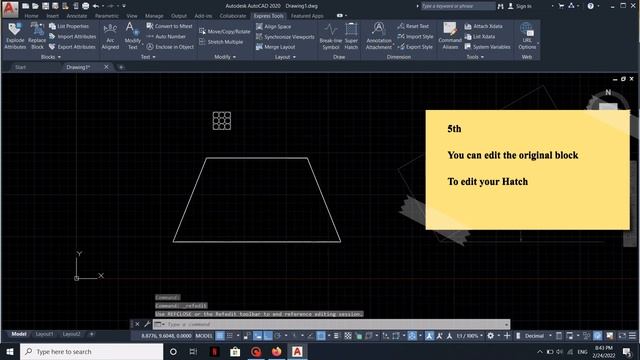Click List Xdata

pyautogui.click(x=480, y=36)
